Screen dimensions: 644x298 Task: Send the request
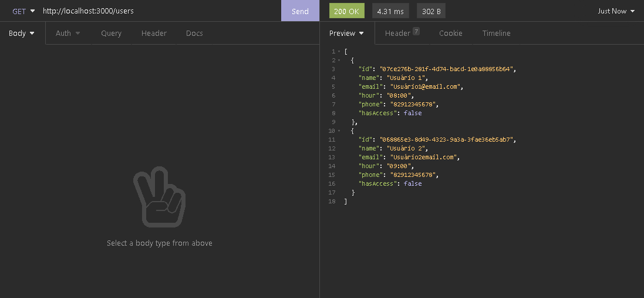pos(300,11)
